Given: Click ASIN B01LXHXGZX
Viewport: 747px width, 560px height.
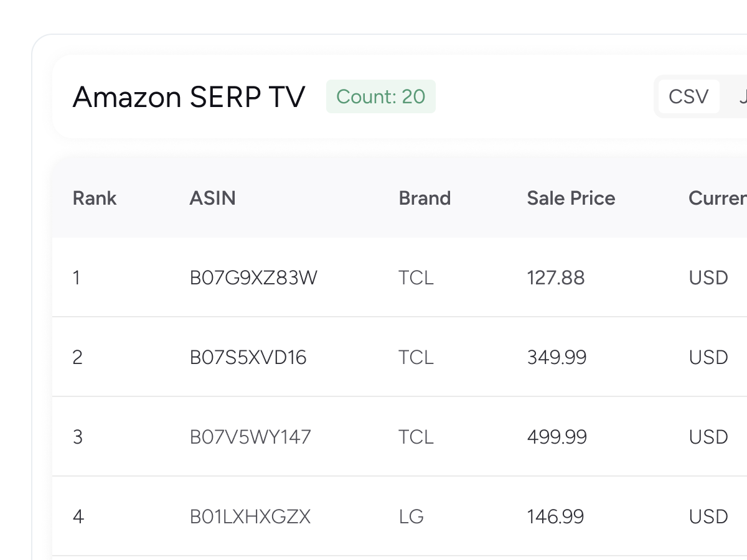Looking at the screenshot, I should click(x=250, y=516).
